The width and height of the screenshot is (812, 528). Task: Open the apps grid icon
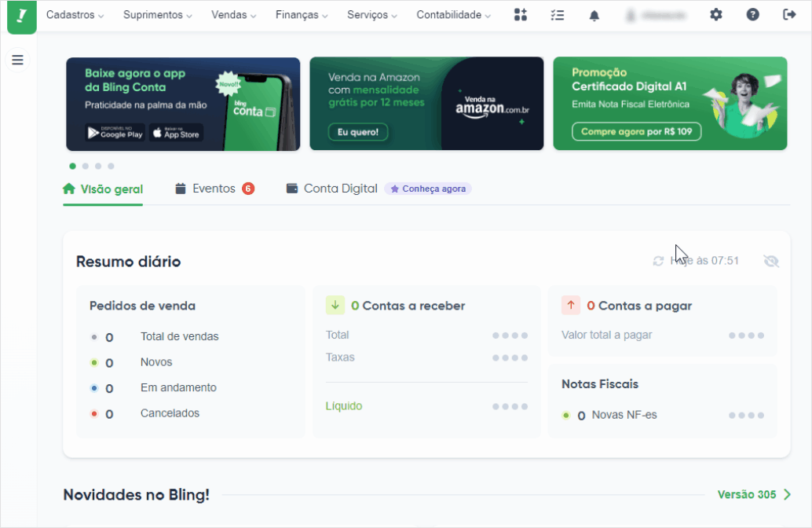tap(521, 14)
